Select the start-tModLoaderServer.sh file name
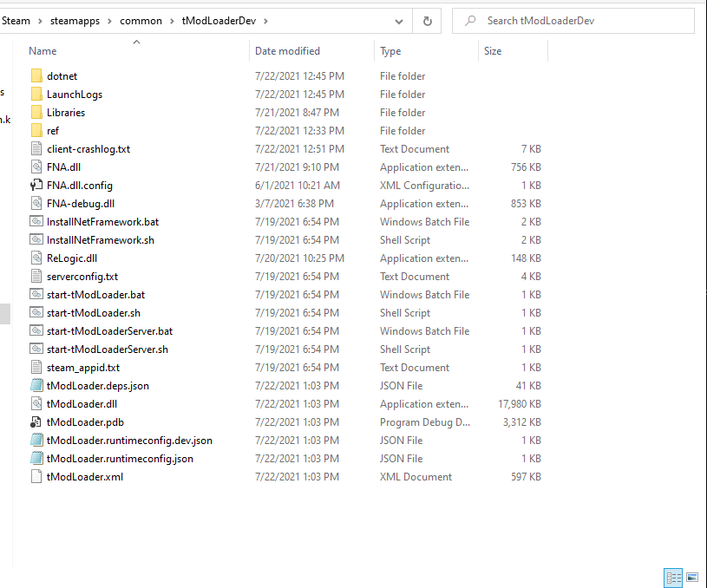The width and height of the screenshot is (707, 588). pos(108,349)
